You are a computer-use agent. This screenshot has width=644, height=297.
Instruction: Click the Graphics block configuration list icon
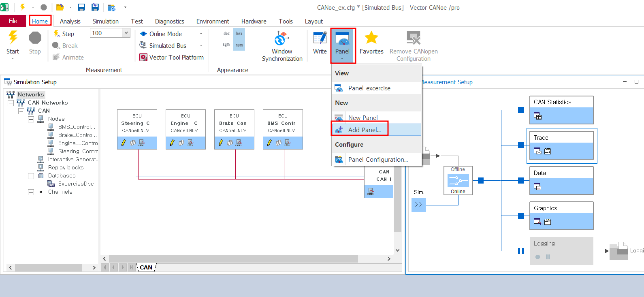pyautogui.click(x=548, y=222)
